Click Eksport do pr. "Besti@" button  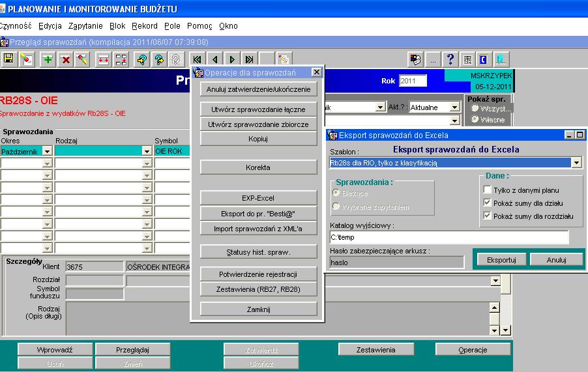(x=258, y=214)
